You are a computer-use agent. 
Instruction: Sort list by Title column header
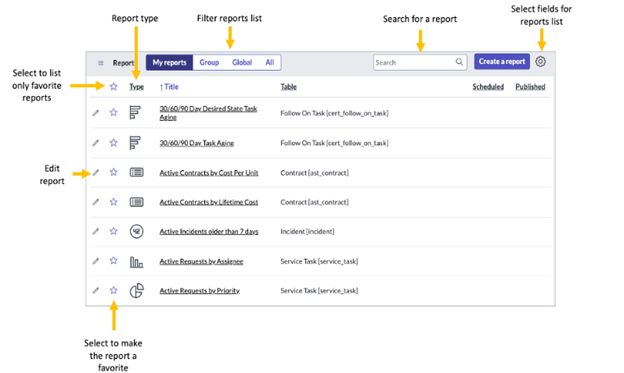pyautogui.click(x=169, y=87)
